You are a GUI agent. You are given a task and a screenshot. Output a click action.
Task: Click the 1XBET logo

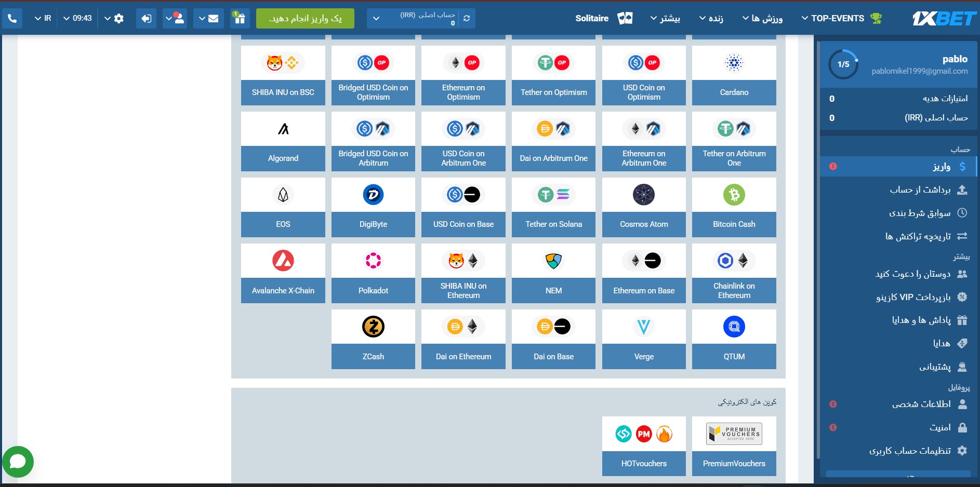tap(944, 18)
